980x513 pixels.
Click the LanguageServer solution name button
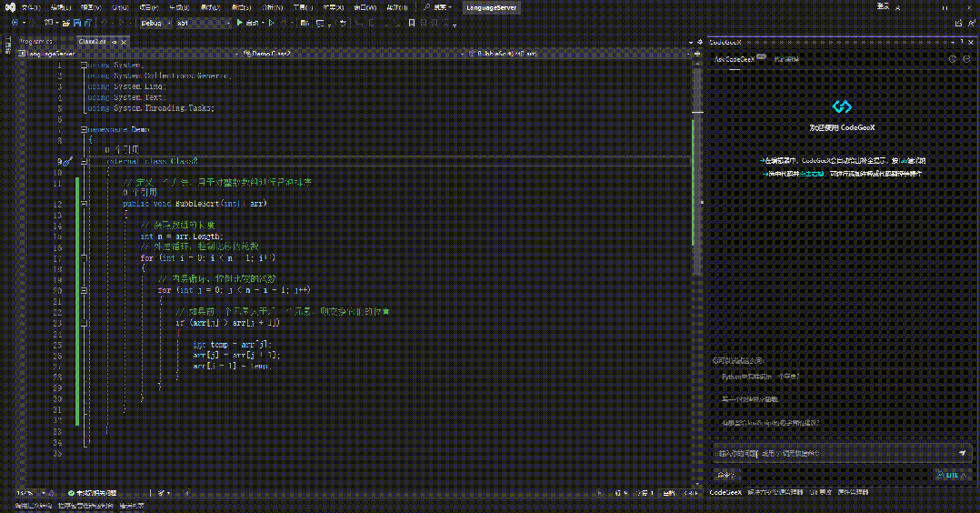click(x=491, y=7)
